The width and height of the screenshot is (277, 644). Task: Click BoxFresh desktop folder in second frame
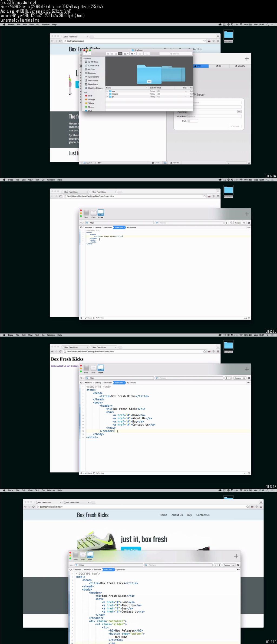(x=228, y=191)
